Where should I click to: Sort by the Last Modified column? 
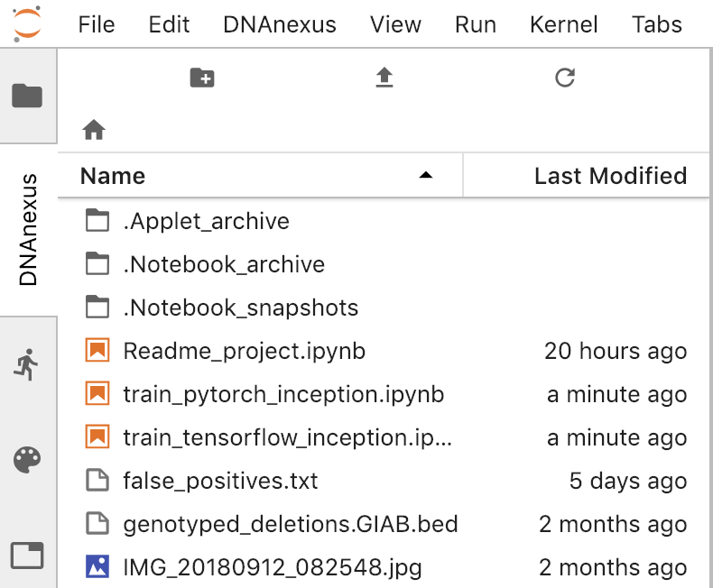[610, 176]
